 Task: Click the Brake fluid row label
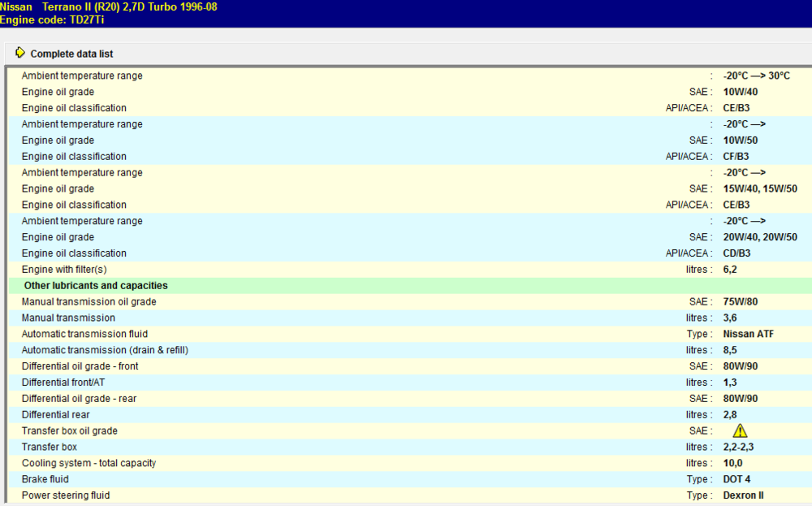[45, 479]
